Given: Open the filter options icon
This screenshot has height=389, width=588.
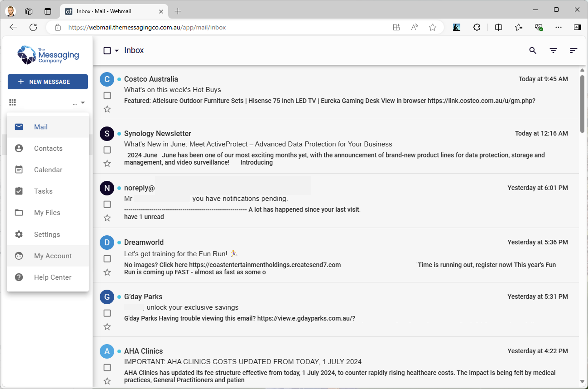Looking at the screenshot, I should [553, 50].
